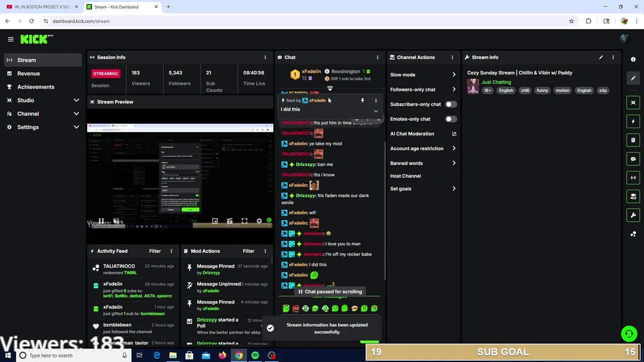Click the highlighted pencil edit-layout icon in the right sidebar
The image size is (644, 362).
(x=633, y=78)
